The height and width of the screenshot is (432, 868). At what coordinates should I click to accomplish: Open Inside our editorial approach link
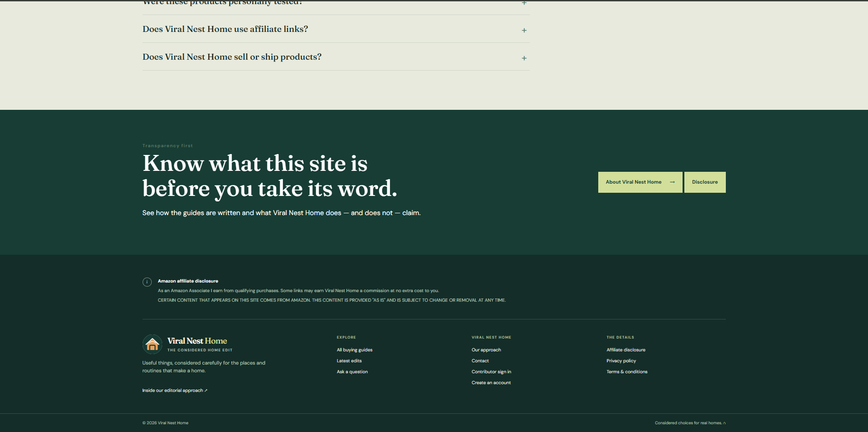[175, 391]
